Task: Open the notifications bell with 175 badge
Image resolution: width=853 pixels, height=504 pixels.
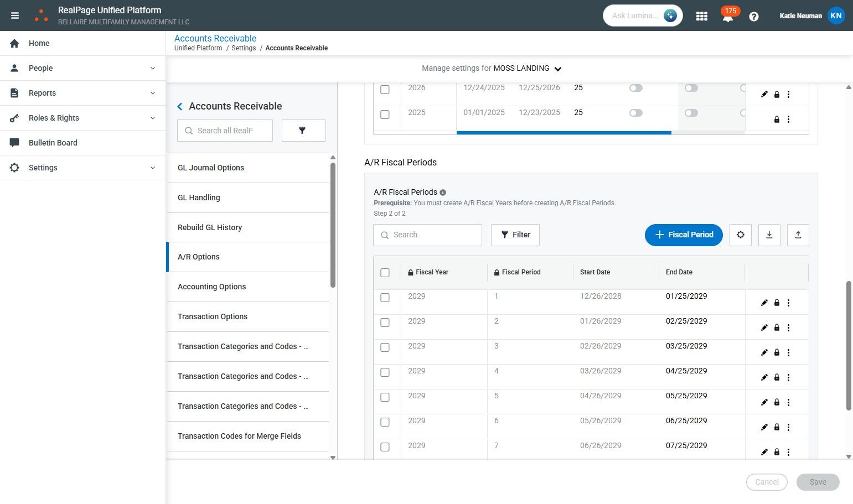Action: (x=727, y=17)
